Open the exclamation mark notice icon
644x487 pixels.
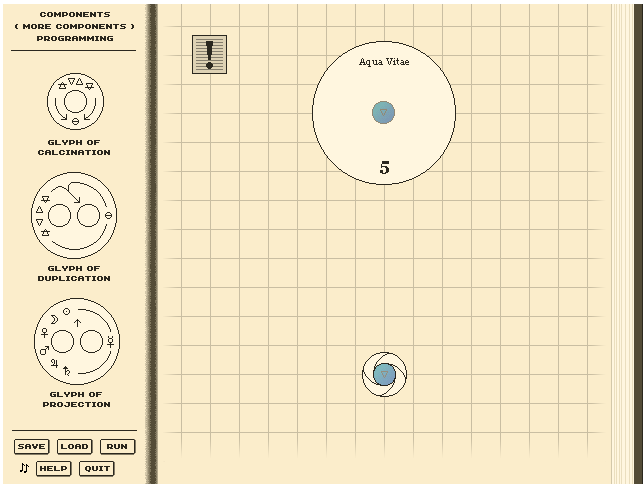pyautogui.click(x=209, y=55)
